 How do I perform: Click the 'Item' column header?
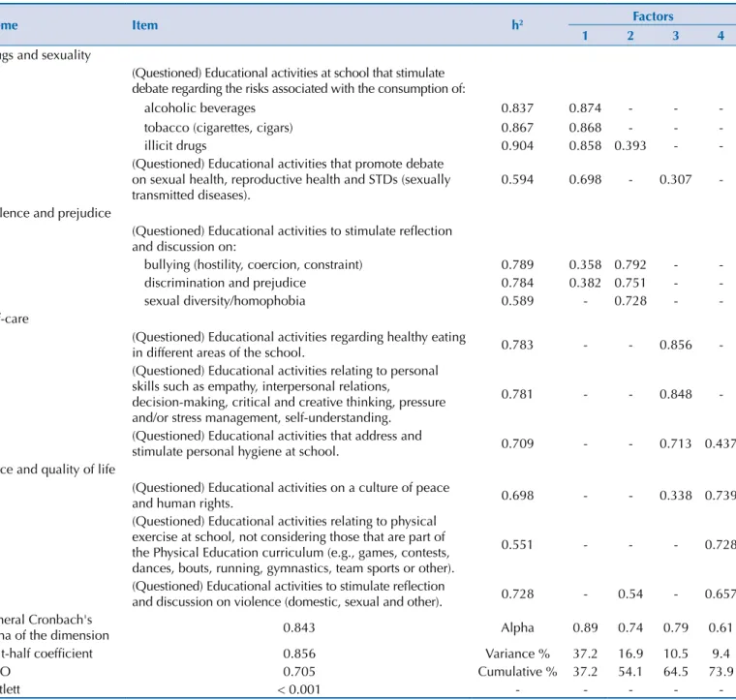coord(144,25)
